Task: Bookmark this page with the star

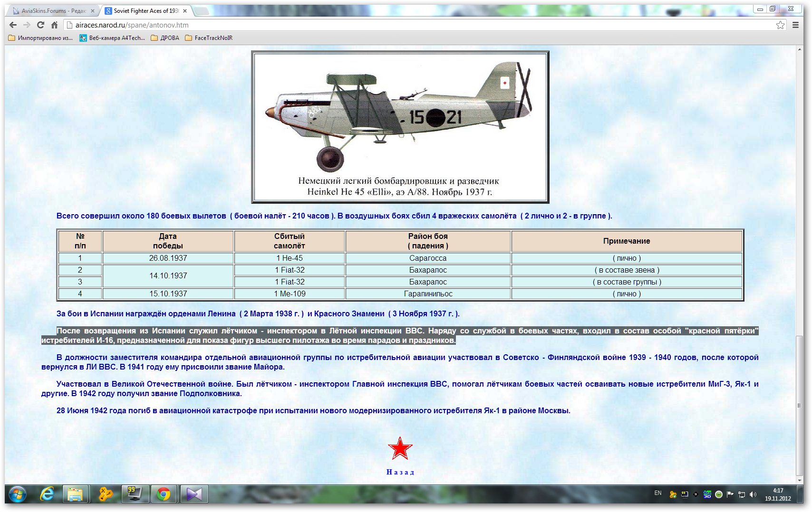Action: pyautogui.click(x=780, y=25)
